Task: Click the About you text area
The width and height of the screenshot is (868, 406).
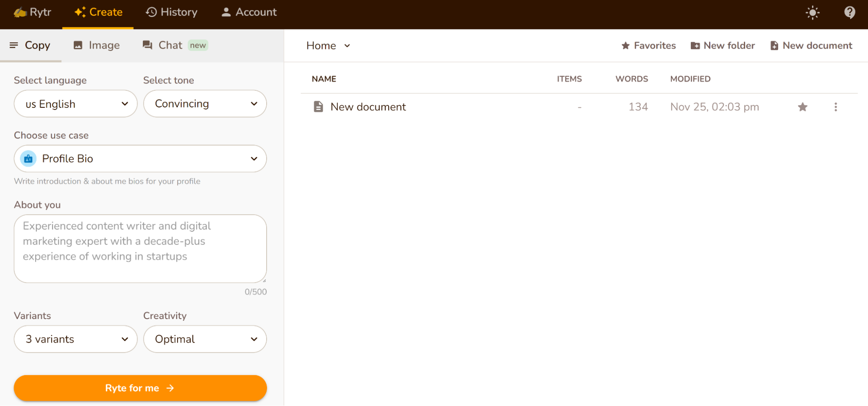Action: click(x=140, y=249)
